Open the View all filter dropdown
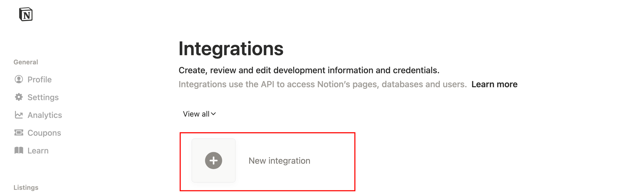The image size is (644, 196). [x=199, y=114]
